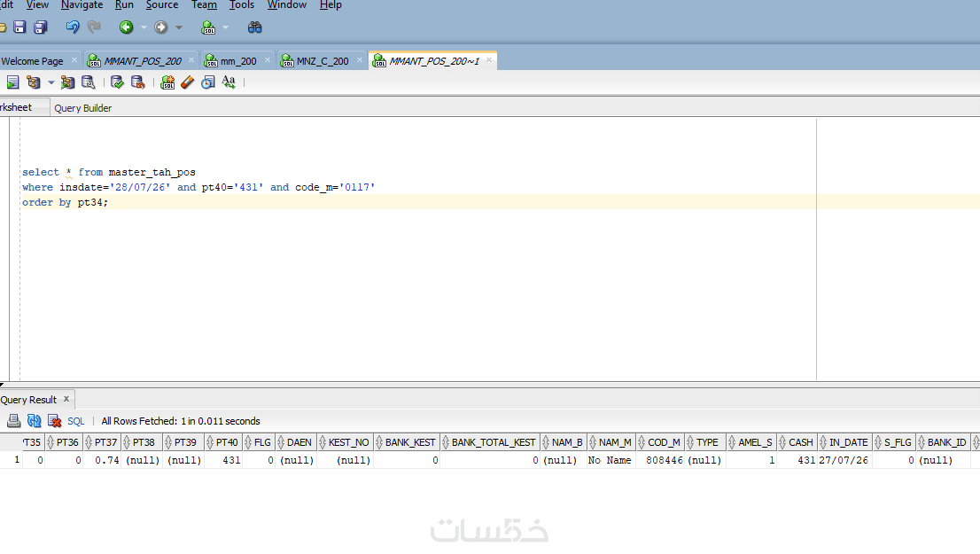Close the Query Result panel tab
The width and height of the screenshot is (980, 554).
(66, 399)
